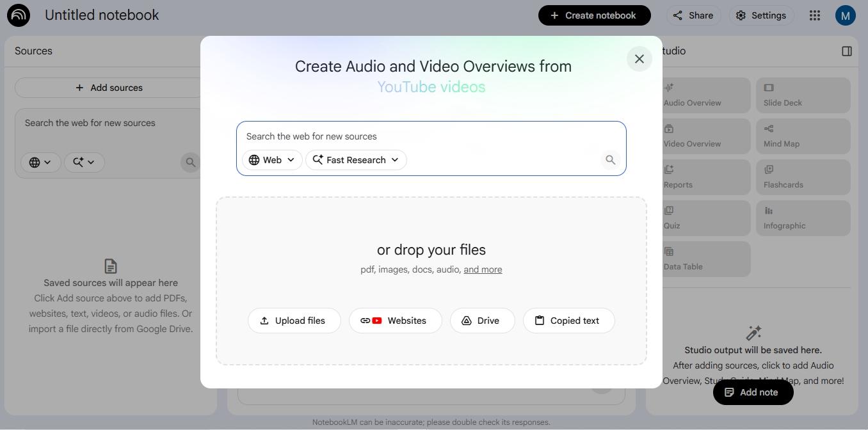Open the account avatar menu
868x430 pixels.
point(846,15)
